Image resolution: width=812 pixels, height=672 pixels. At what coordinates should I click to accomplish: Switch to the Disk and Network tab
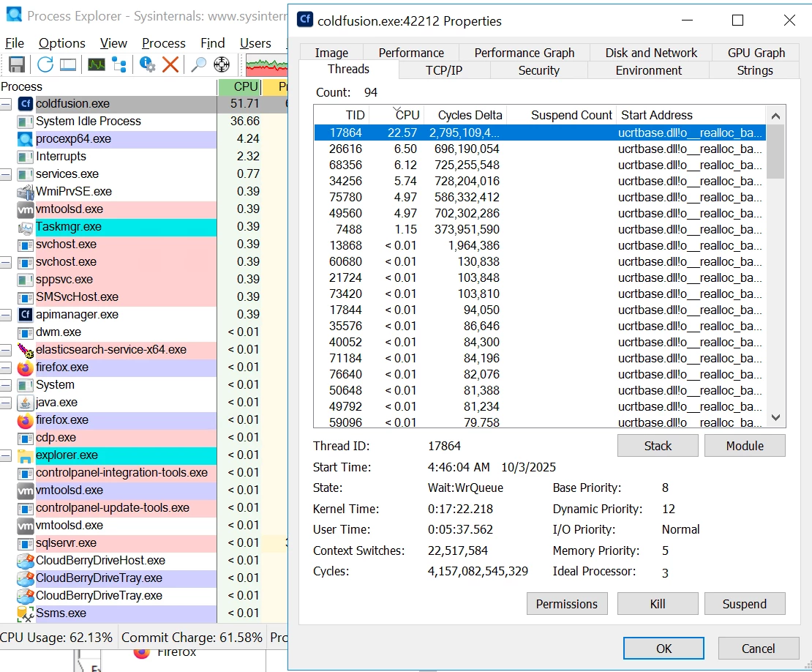[651, 53]
